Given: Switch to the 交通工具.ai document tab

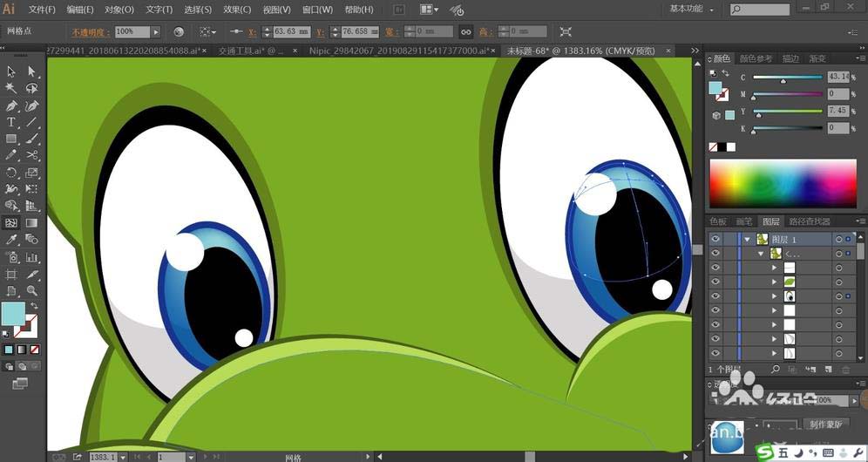Looking at the screenshot, I should (x=250, y=51).
